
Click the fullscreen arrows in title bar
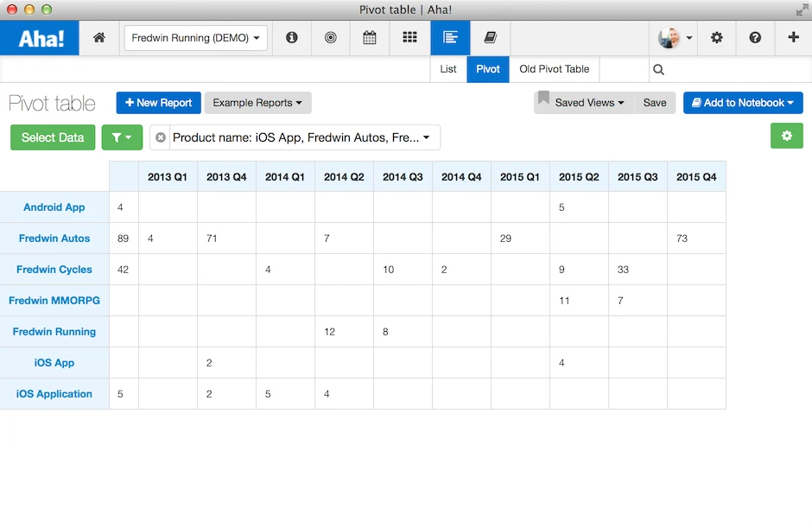(x=802, y=10)
